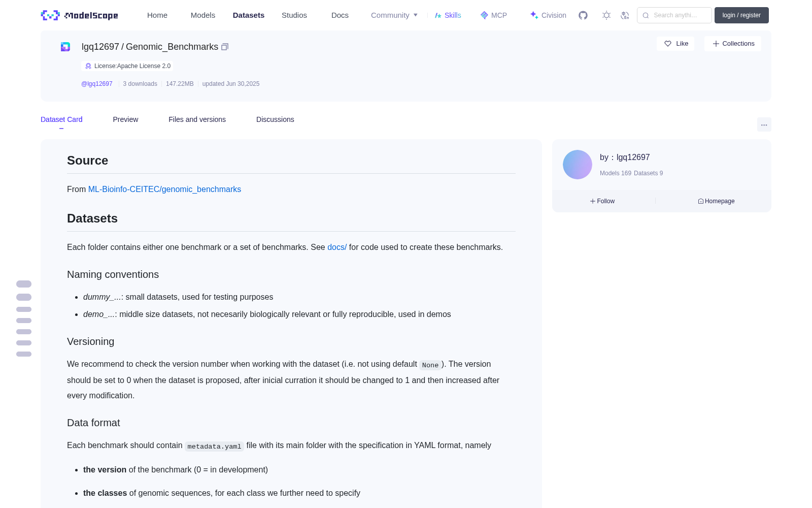Open the Docs page

(340, 15)
